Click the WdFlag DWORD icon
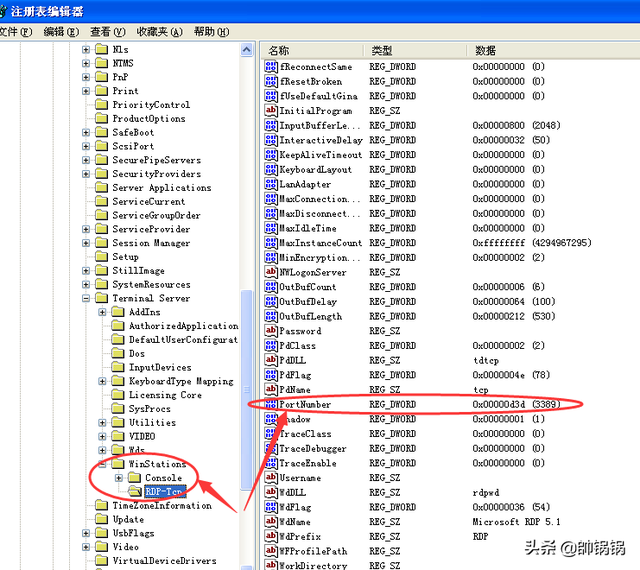This screenshot has height=570, width=640. pos(271,507)
